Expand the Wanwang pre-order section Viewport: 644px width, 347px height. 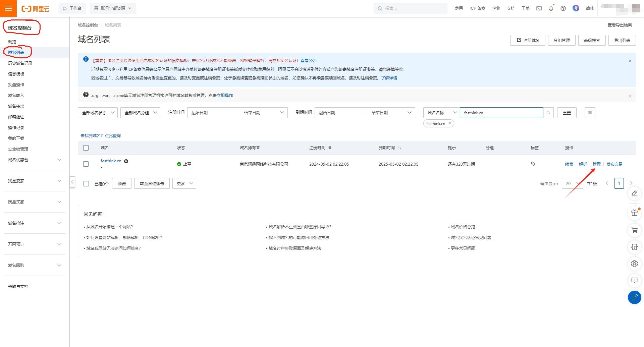[x=35, y=244]
